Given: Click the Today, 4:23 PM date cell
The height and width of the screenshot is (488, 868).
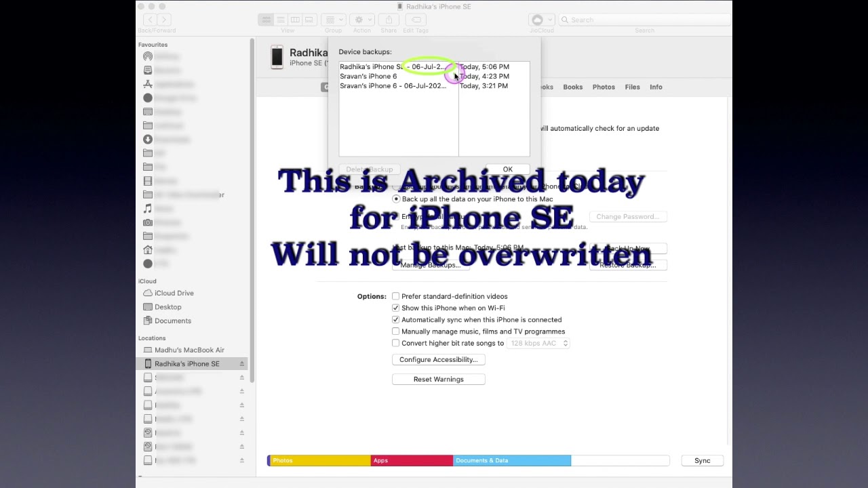Looking at the screenshot, I should point(484,76).
